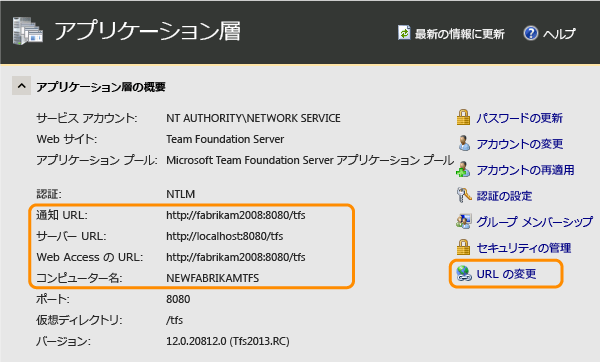Select the Microsoft Team Foundation Server アプリケーション プール value

310,160
